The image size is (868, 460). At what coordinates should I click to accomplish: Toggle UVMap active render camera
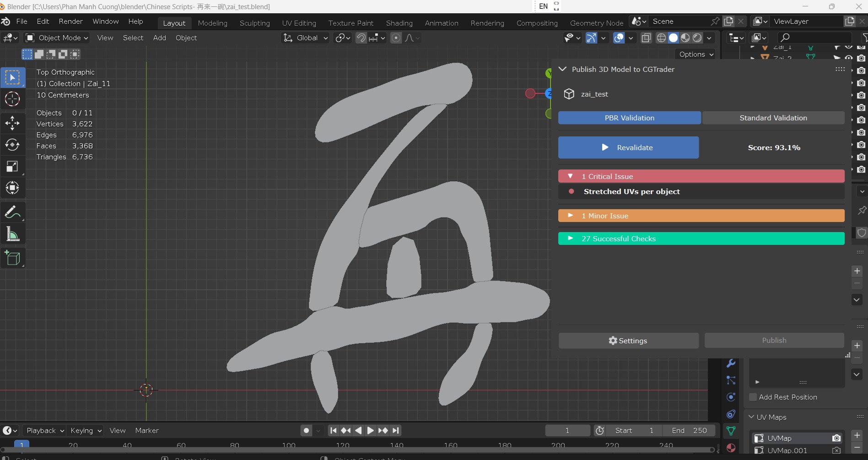pyautogui.click(x=836, y=438)
